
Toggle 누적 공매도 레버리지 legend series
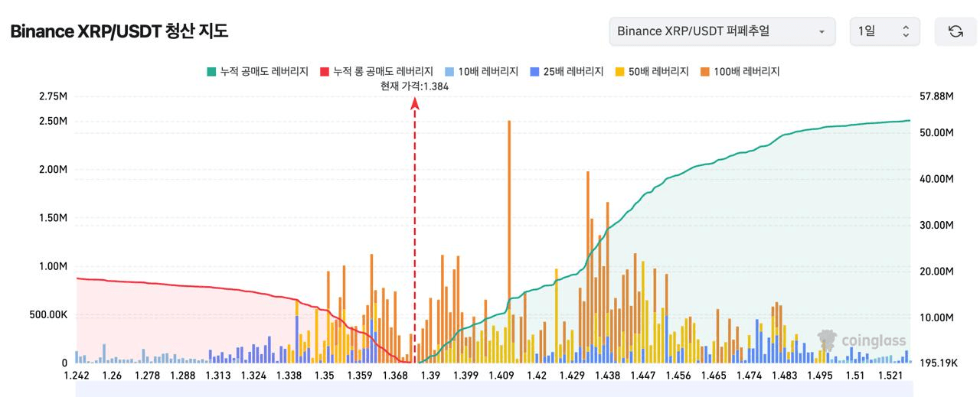point(257,71)
